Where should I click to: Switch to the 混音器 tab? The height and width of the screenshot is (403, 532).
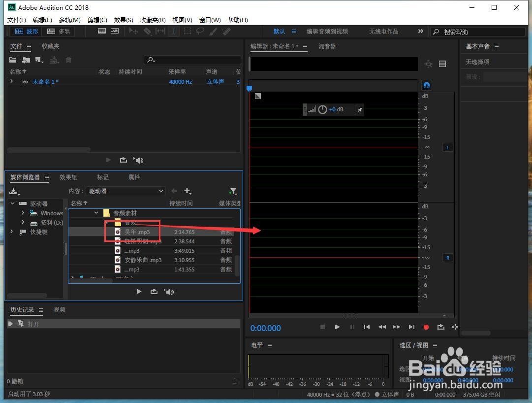(x=327, y=46)
